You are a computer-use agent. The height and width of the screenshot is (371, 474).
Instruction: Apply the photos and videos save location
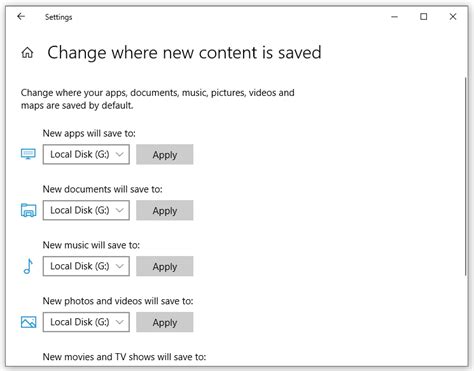coord(165,322)
